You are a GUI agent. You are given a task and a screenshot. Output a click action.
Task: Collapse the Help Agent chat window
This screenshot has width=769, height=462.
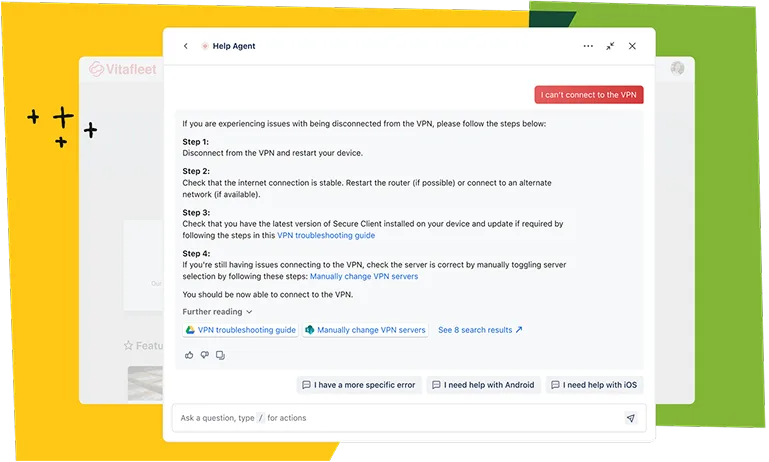click(x=610, y=46)
